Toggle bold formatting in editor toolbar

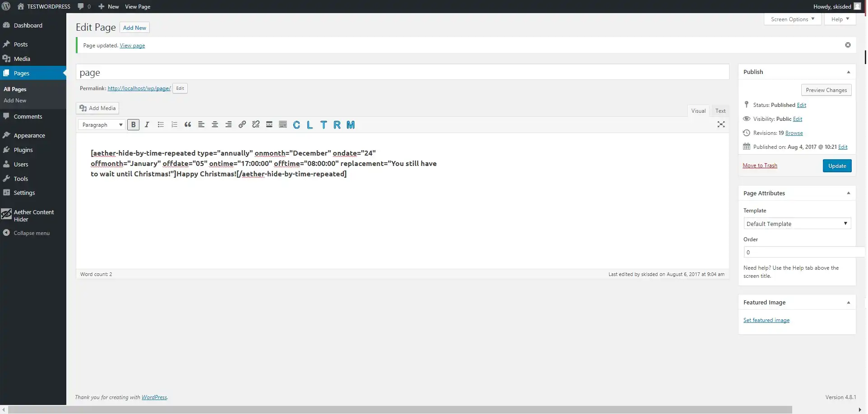pos(133,125)
